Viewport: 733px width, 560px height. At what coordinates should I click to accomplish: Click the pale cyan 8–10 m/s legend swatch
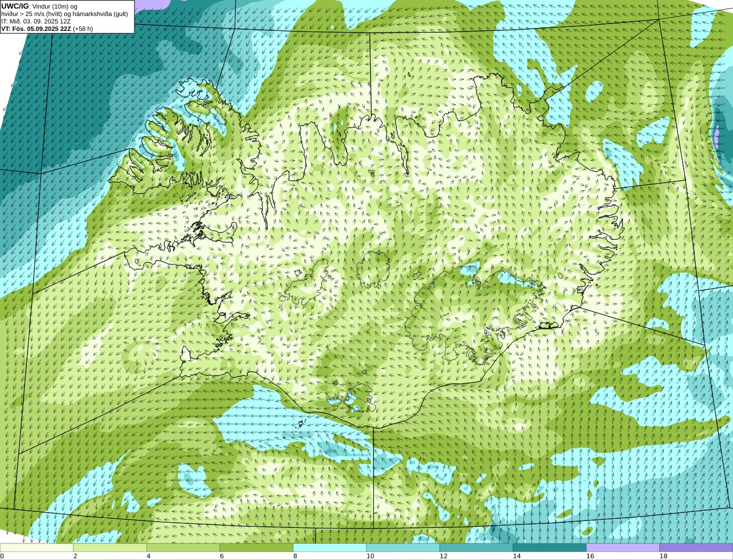click(330, 547)
